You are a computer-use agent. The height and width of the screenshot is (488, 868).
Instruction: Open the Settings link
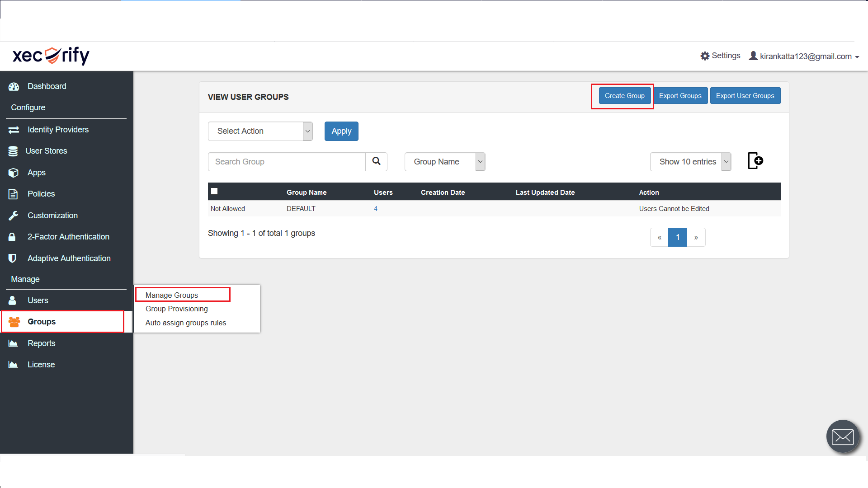pos(726,56)
